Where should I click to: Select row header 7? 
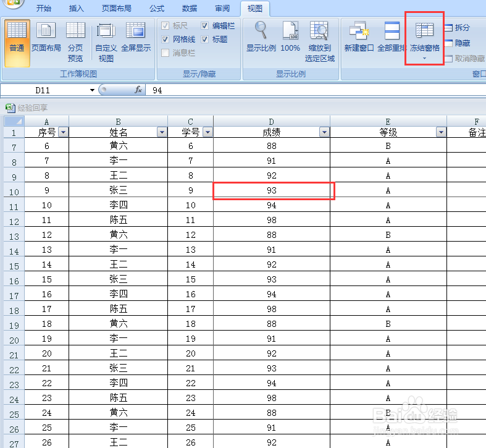point(14,146)
